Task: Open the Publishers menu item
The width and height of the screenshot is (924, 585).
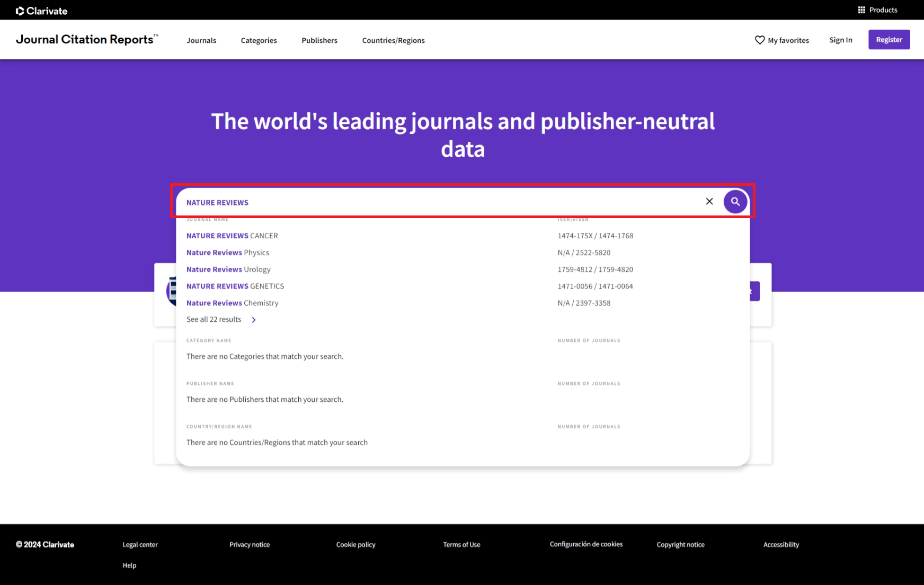Action: pyautogui.click(x=319, y=40)
